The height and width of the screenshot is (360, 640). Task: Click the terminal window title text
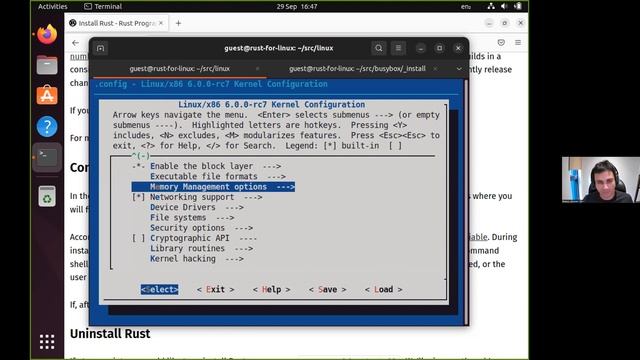[279, 48]
